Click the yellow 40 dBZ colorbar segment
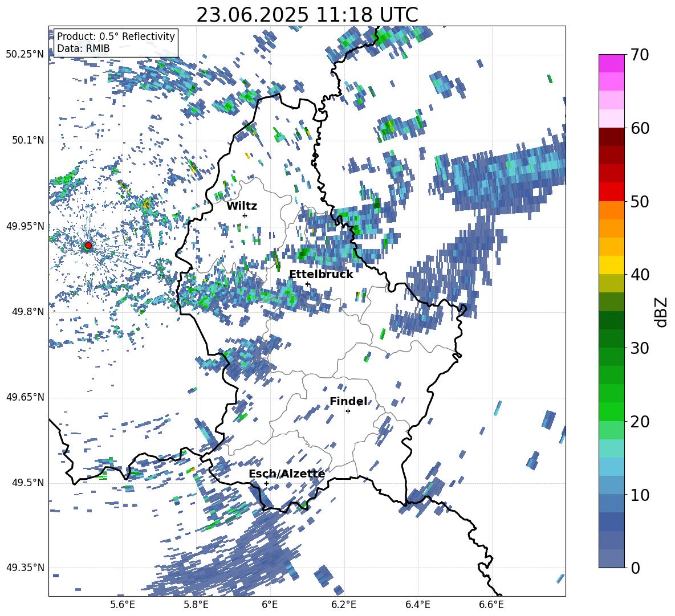This screenshot has height=616, width=675. [611, 265]
